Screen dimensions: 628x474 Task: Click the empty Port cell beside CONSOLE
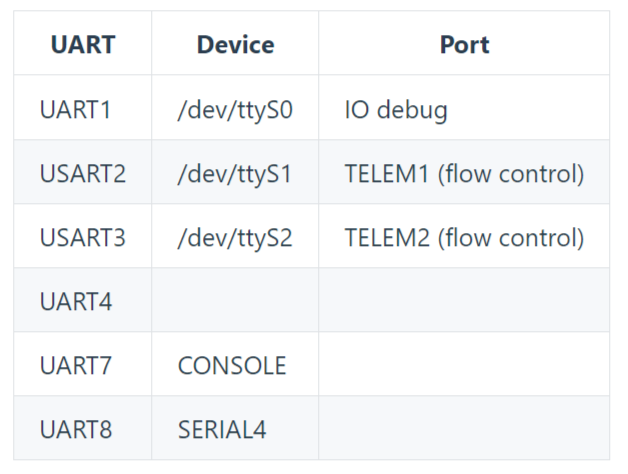tap(464, 365)
